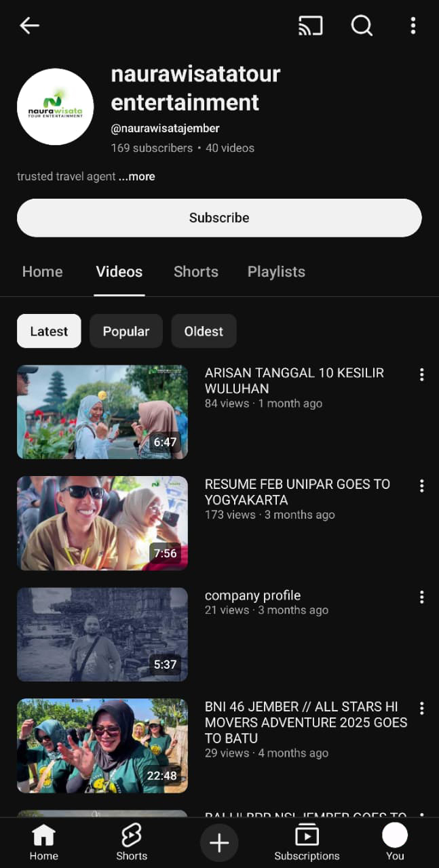Screen dimensions: 439x868
Task: Tap the back arrow icon
Action: (29, 26)
